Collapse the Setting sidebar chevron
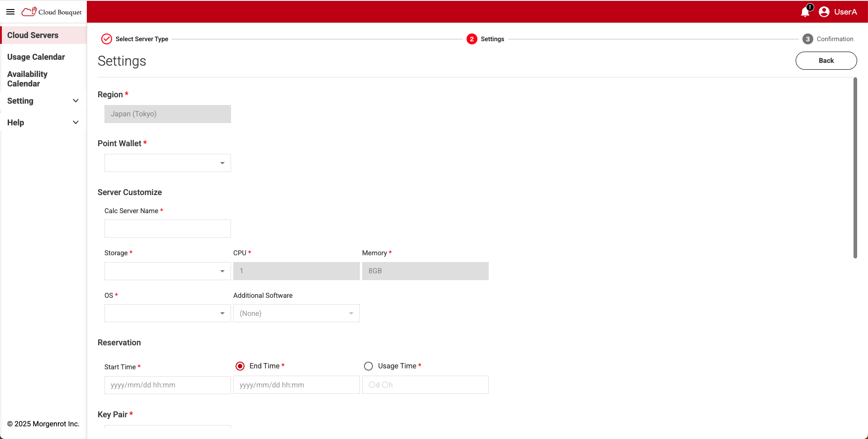The width and height of the screenshot is (868, 439). pyautogui.click(x=75, y=100)
